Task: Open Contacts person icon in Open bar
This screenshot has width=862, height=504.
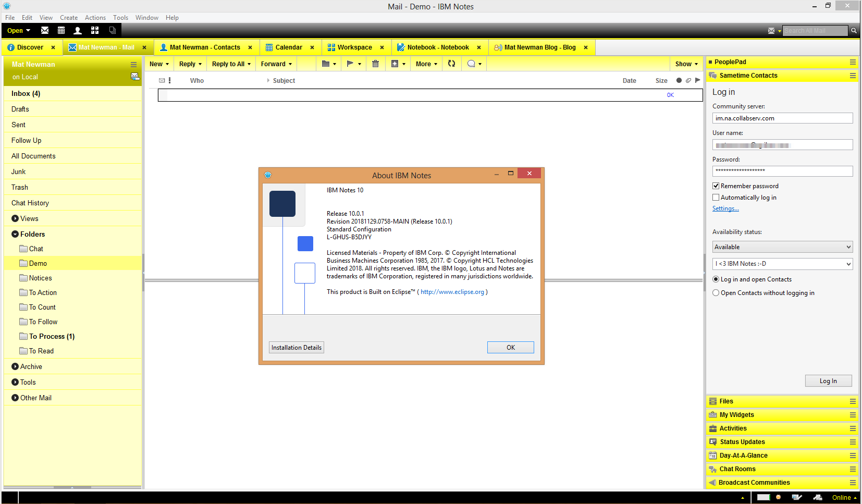Action: [x=78, y=30]
